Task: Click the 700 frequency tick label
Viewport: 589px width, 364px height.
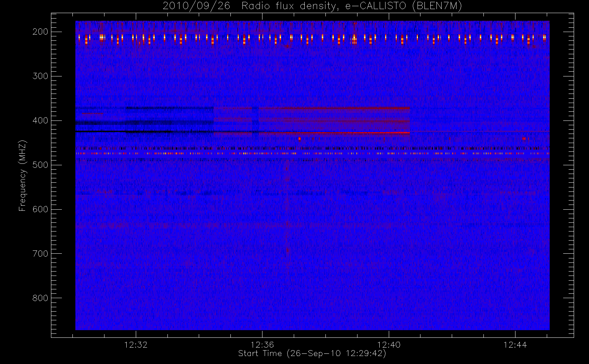Action: pos(40,254)
